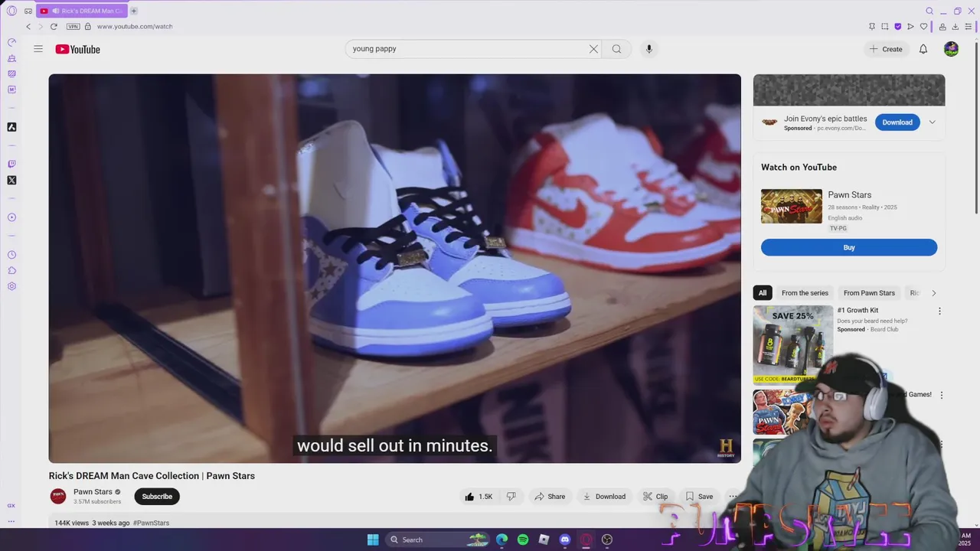Open the Windows Start button

click(x=373, y=540)
